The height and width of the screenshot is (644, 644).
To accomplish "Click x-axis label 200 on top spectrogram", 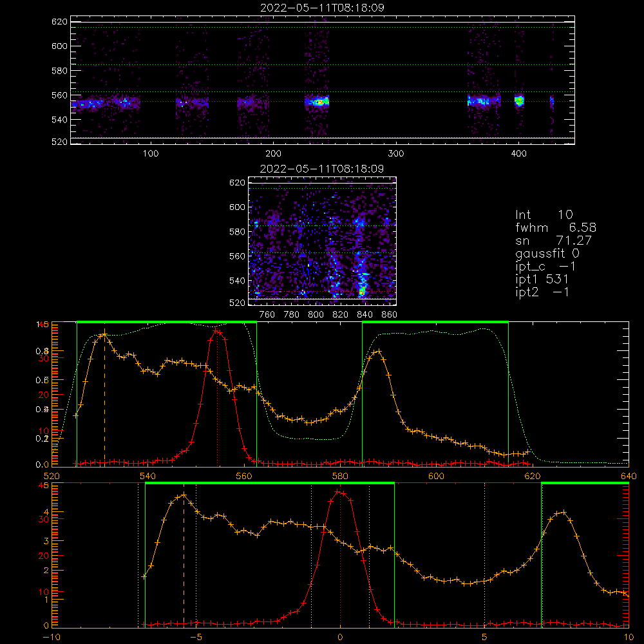I will pos(273,154).
